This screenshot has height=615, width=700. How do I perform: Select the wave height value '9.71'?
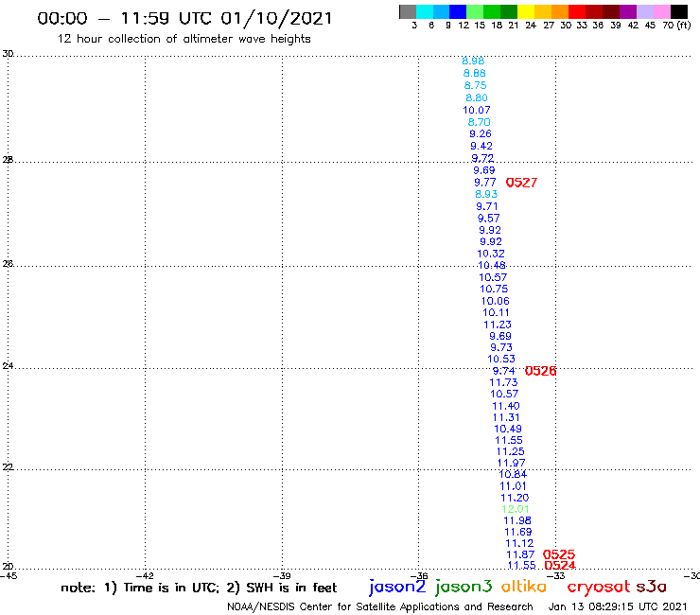coord(487,207)
